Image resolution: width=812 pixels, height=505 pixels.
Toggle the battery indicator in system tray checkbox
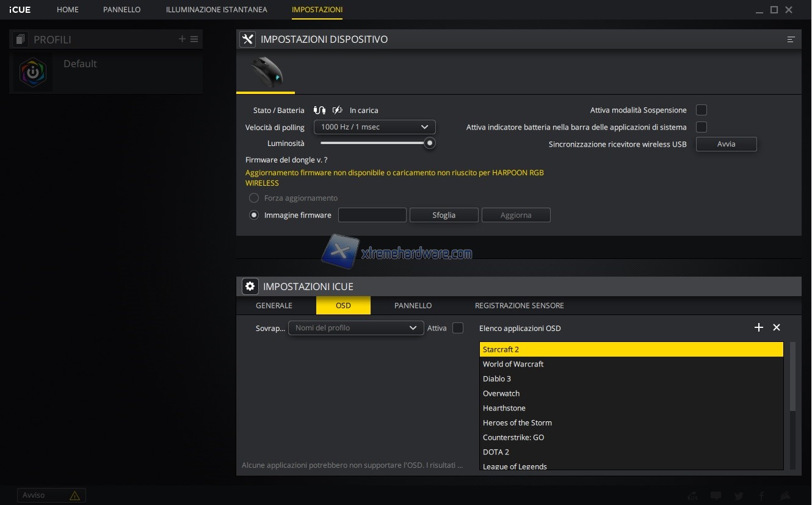pyautogui.click(x=701, y=127)
